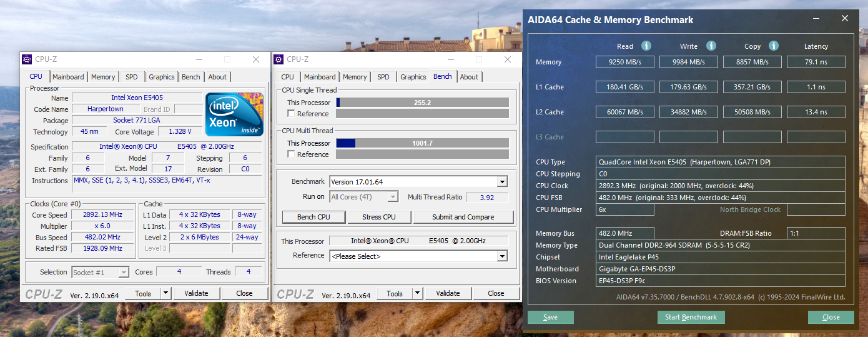Tick the Multi Thread Reference checkbox

(x=291, y=154)
